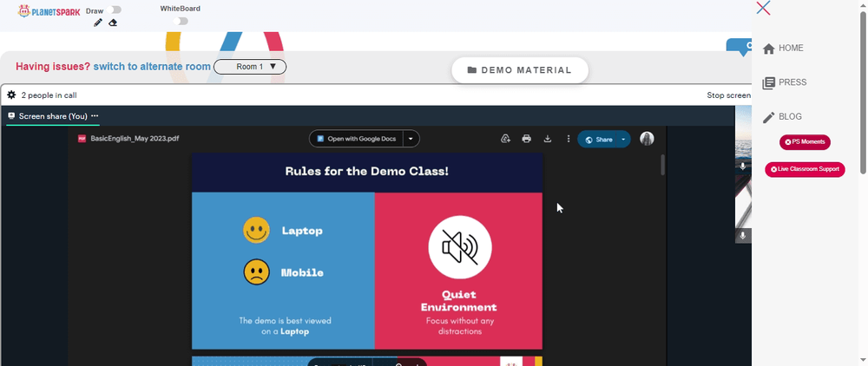Image resolution: width=868 pixels, height=366 pixels.
Task: Click lower participant microphone icon
Action: click(743, 236)
